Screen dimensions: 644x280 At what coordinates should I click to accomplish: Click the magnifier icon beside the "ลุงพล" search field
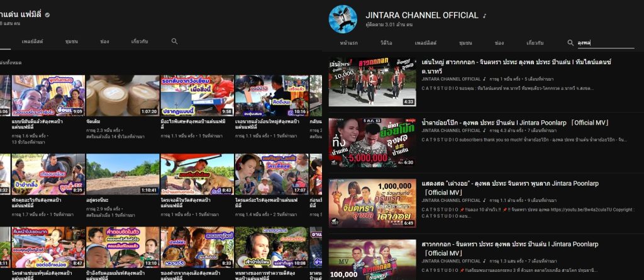point(570,43)
